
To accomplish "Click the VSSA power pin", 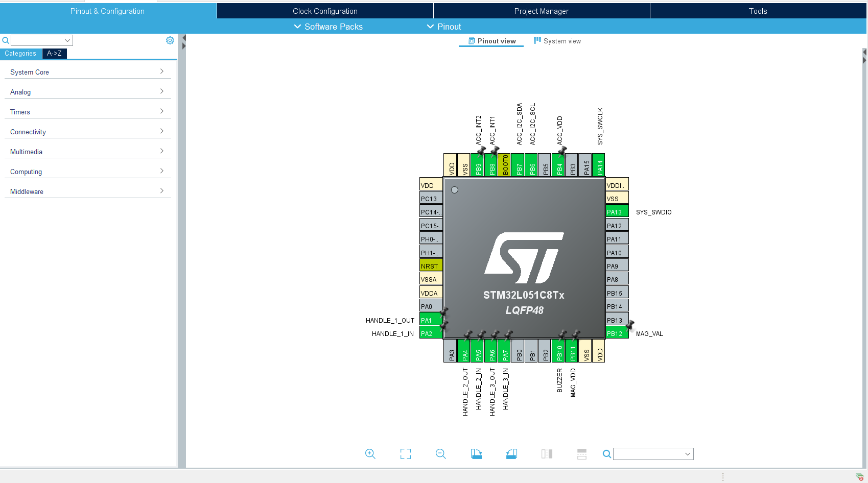I will click(431, 279).
